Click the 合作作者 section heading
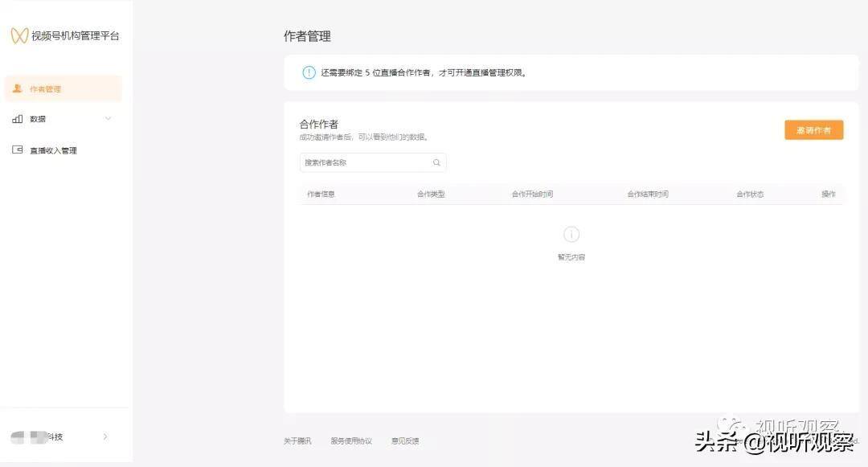This screenshot has height=467, width=868. [319, 124]
